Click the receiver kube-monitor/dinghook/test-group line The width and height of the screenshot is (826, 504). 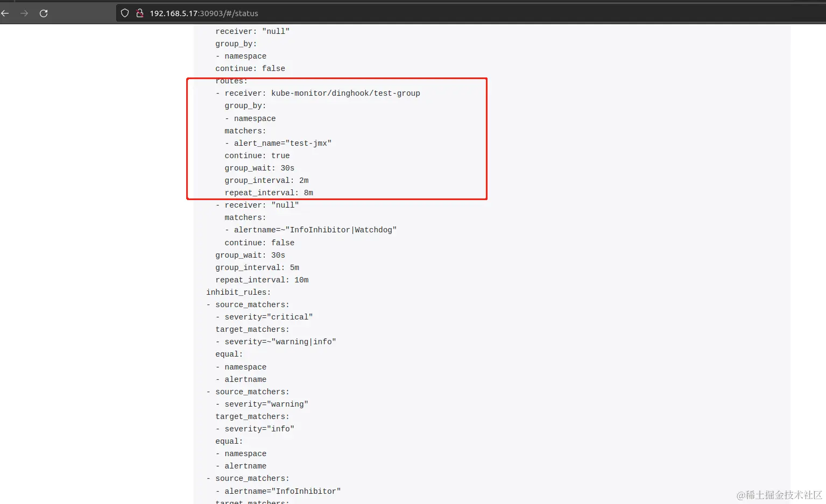click(x=322, y=94)
